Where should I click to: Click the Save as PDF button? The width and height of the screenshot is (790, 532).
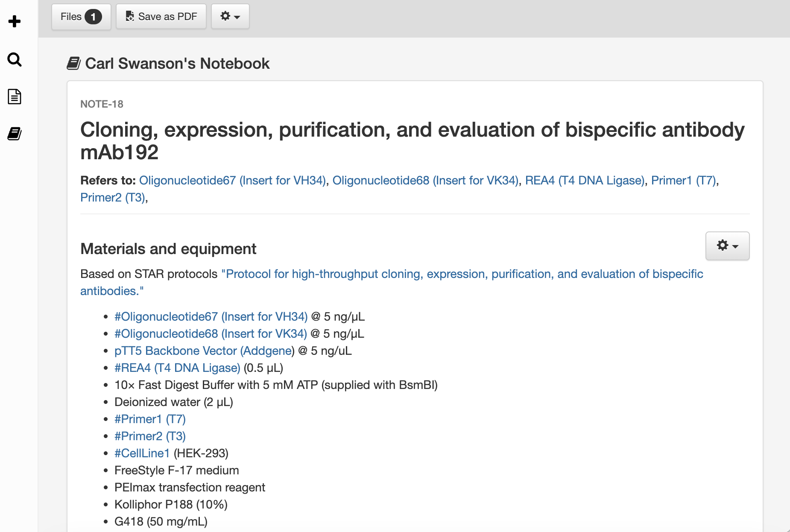161,17
